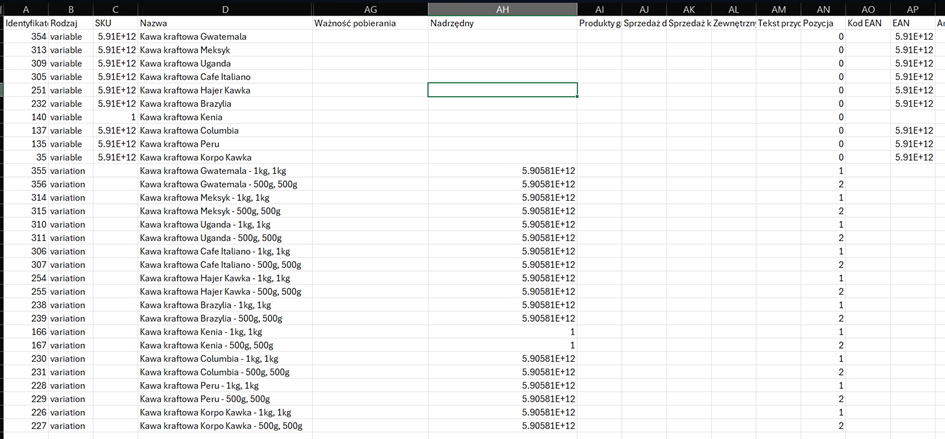Screen dimensions: 945x439
Task: Select column C header
Action: point(116,9)
